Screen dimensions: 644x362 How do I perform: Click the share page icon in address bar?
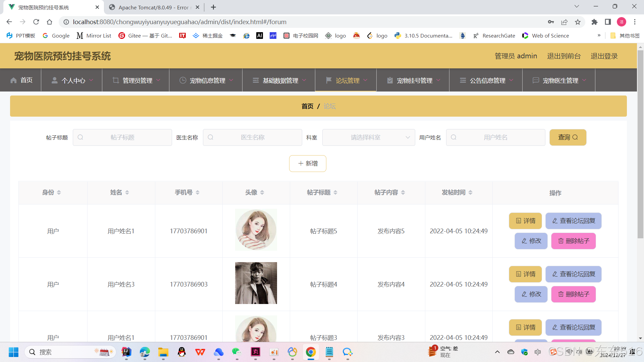click(x=564, y=22)
